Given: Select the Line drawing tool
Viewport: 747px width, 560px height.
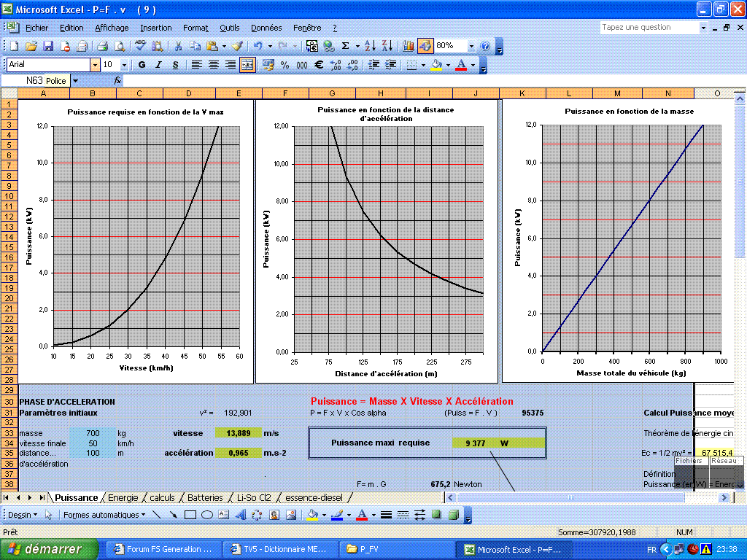Looking at the screenshot, I should click(156, 515).
